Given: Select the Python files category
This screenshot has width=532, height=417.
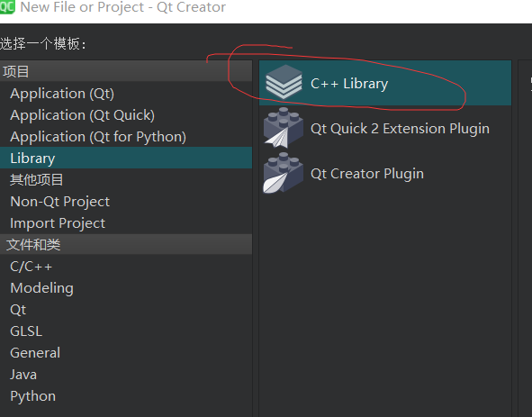Looking at the screenshot, I should 126,396.
